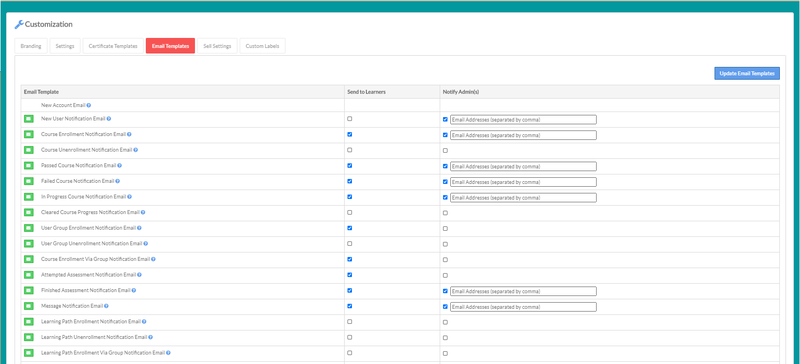Open the New User Notification Email template editor icon

pyautogui.click(x=29, y=119)
